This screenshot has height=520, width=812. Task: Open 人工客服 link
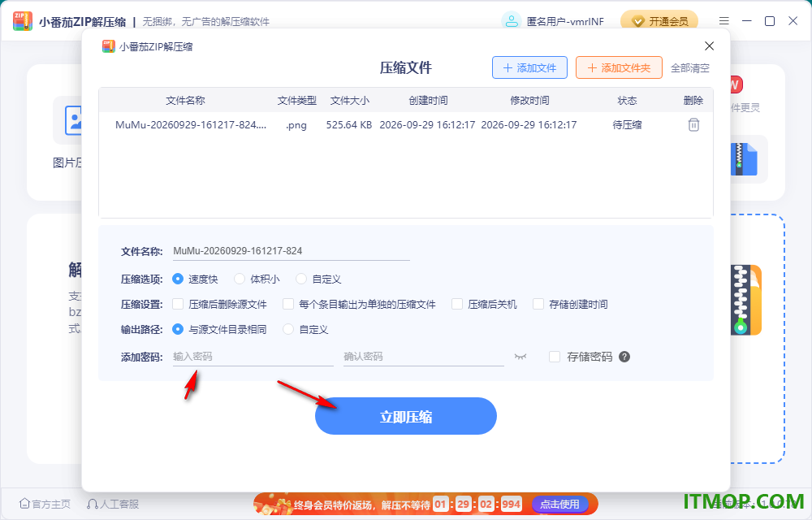click(x=113, y=504)
